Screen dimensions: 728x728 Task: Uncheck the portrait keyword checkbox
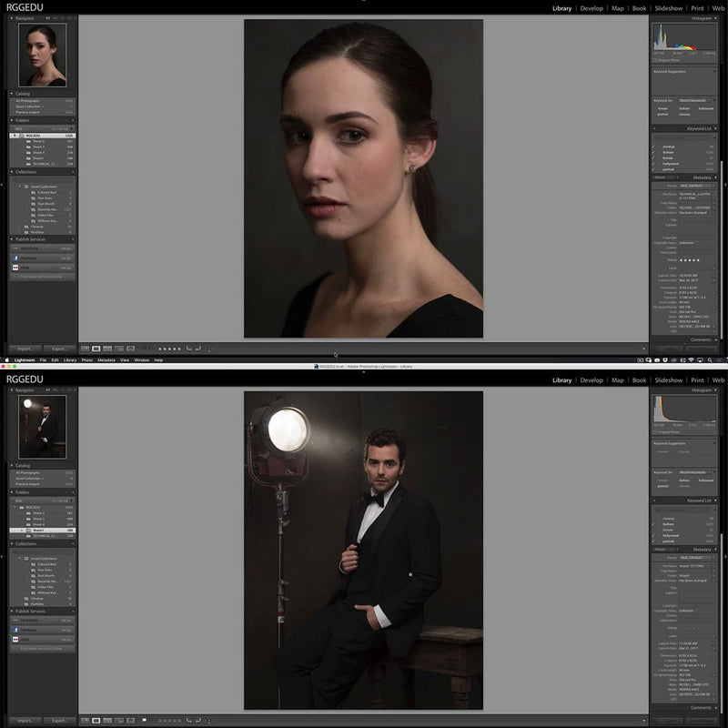click(x=652, y=168)
